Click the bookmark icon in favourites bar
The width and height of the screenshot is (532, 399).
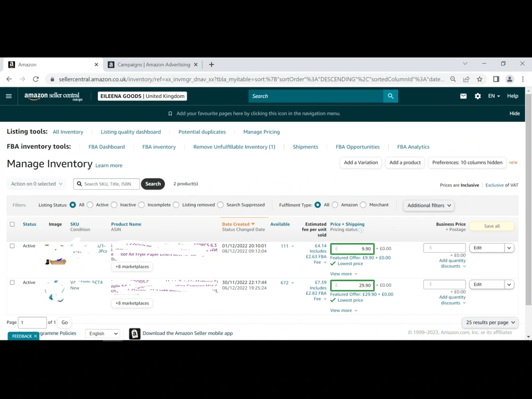pyautogui.click(x=170, y=114)
